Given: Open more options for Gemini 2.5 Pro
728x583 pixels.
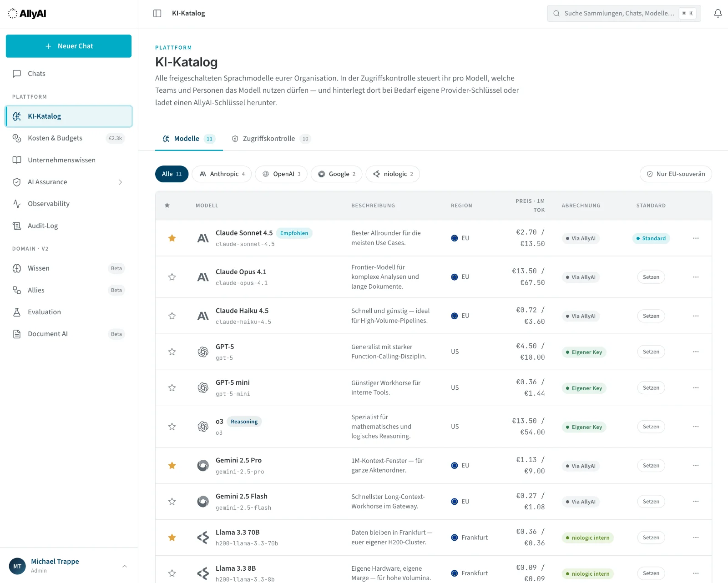Looking at the screenshot, I should [696, 466].
